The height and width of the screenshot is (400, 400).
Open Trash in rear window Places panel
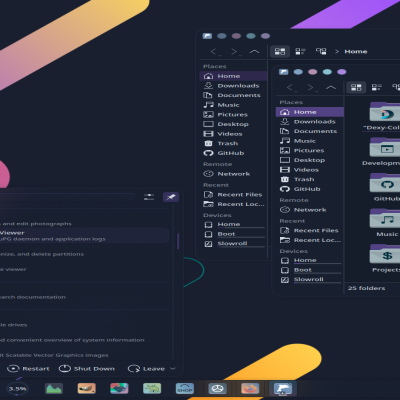233,144
